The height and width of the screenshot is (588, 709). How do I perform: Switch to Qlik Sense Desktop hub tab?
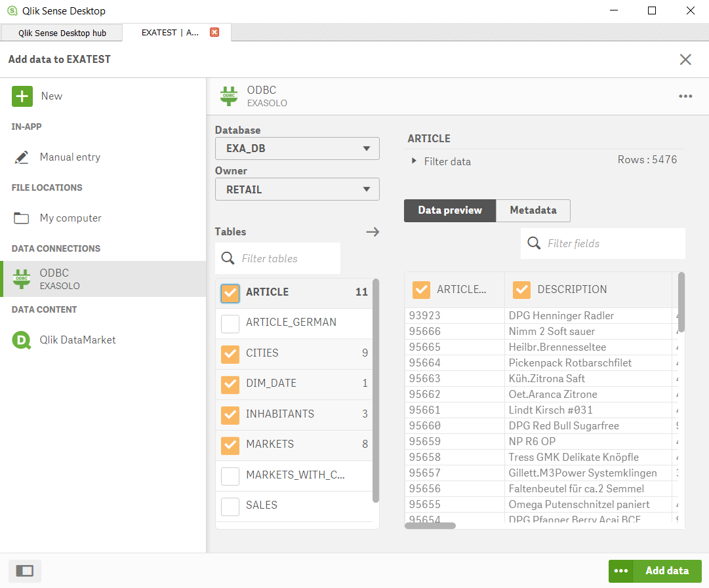(62, 33)
